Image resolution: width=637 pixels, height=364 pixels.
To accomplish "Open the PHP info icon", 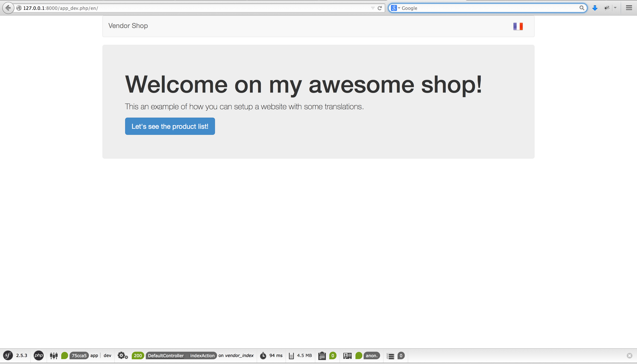I will (x=38, y=355).
